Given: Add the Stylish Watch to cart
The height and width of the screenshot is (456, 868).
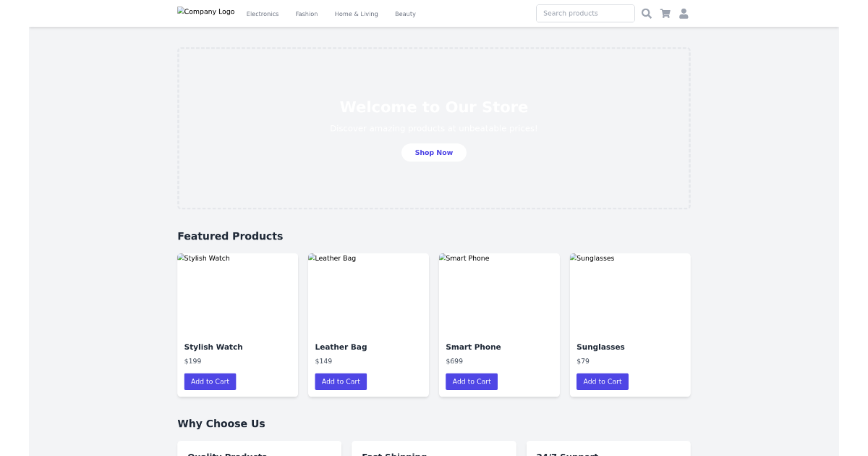Looking at the screenshot, I should click(x=210, y=381).
